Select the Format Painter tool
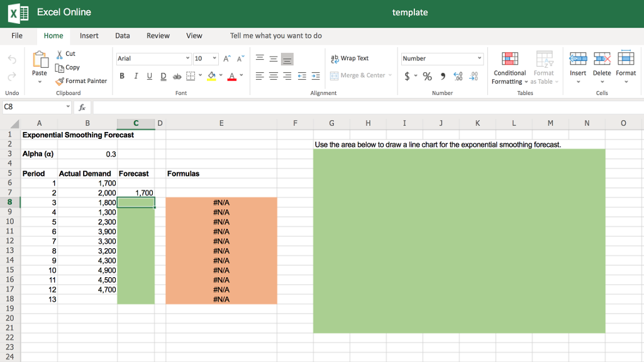The width and height of the screenshot is (644, 362). [82, 80]
